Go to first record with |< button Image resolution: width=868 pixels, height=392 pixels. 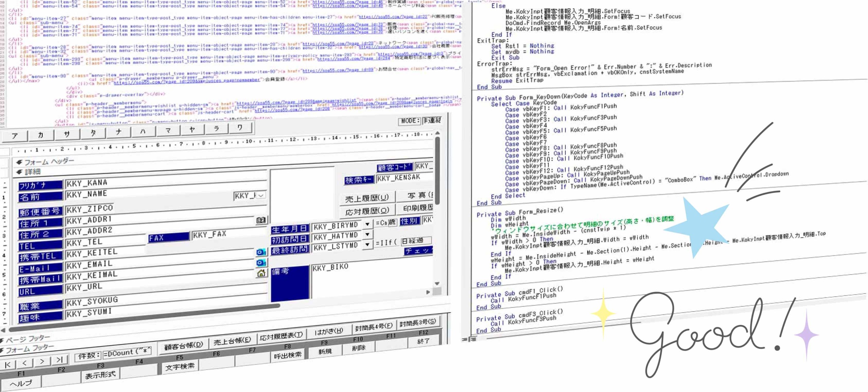[8, 365]
